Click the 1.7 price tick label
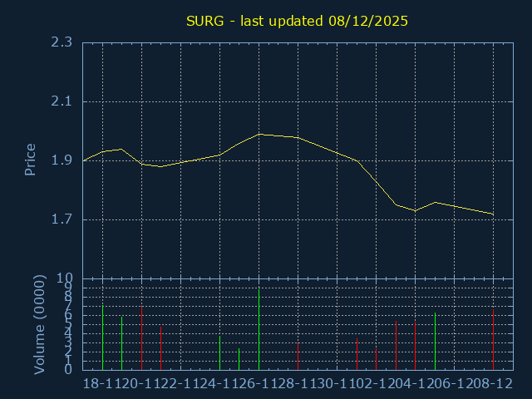This screenshot has height=399, width=532. point(61,219)
